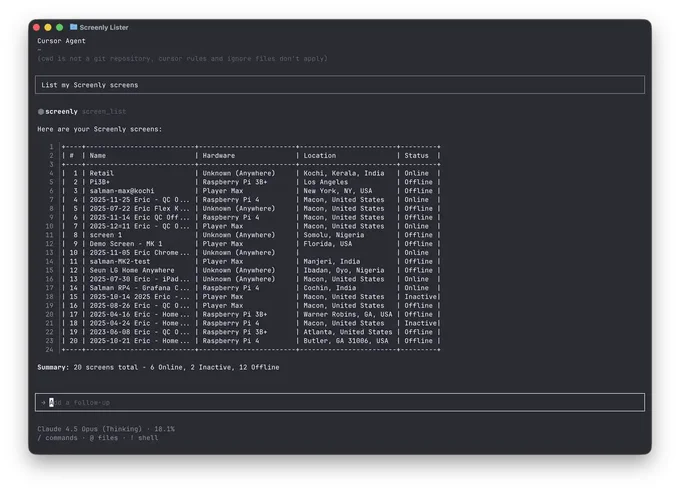Click the List my Screenly screens prompt box
This screenshot has width=680, height=492.
[x=340, y=85]
